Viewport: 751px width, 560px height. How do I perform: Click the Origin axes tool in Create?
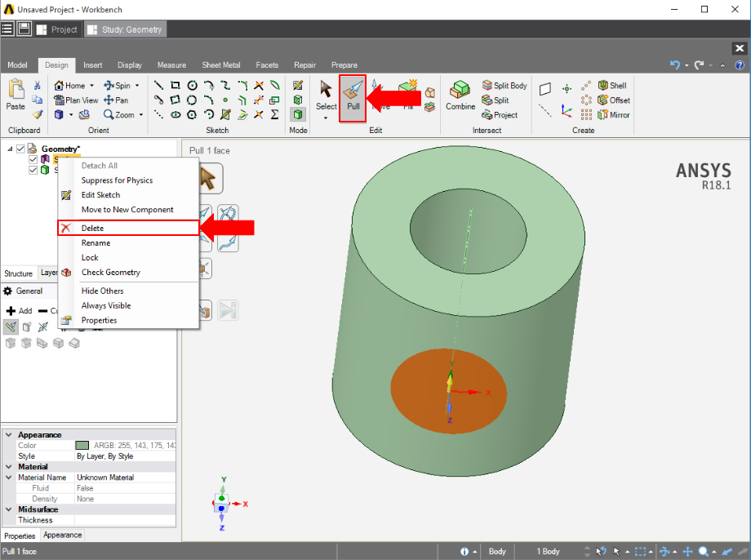pyautogui.click(x=567, y=111)
